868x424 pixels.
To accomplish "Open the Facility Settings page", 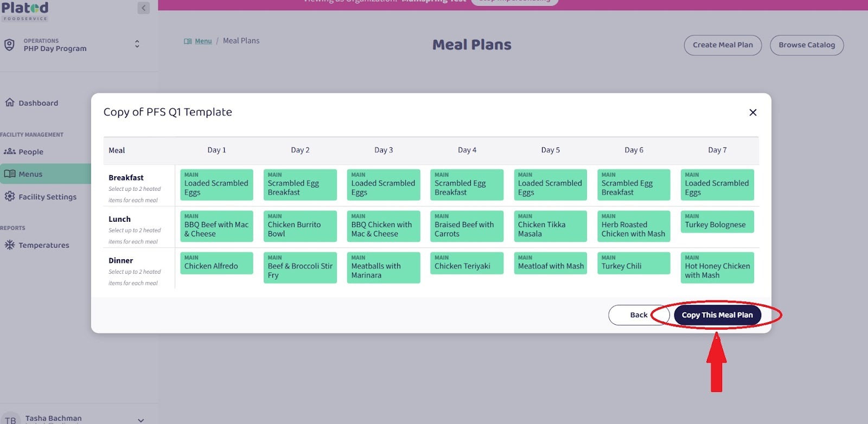I will click(x=47, y=197).
